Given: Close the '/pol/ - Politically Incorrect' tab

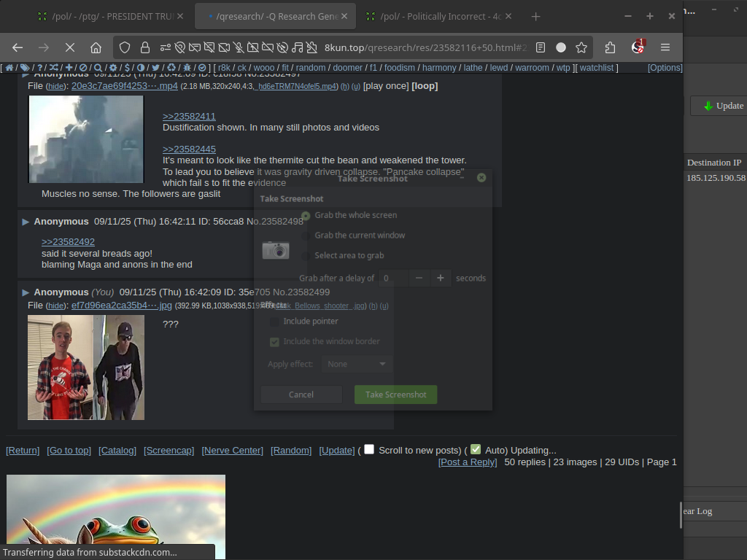Looking at the screenshot, I should [x=508, y=16].
